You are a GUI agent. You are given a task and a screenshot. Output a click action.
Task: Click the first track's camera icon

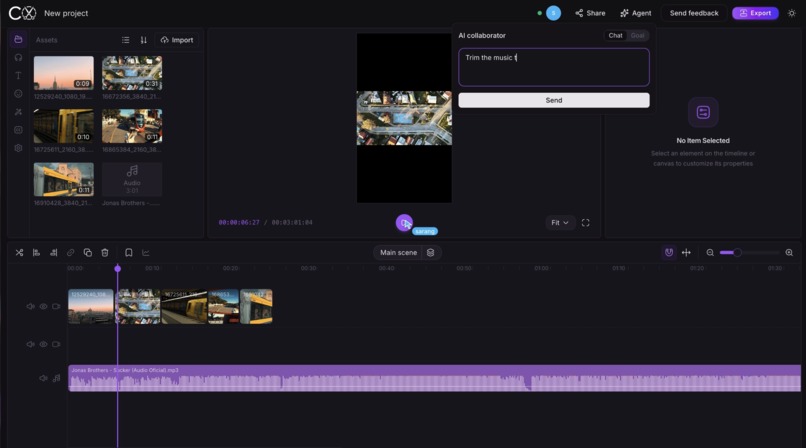56,307
